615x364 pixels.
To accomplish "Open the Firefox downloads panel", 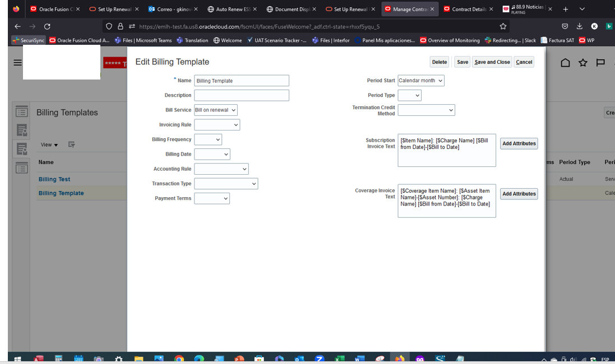I will (x=579, y=26).
